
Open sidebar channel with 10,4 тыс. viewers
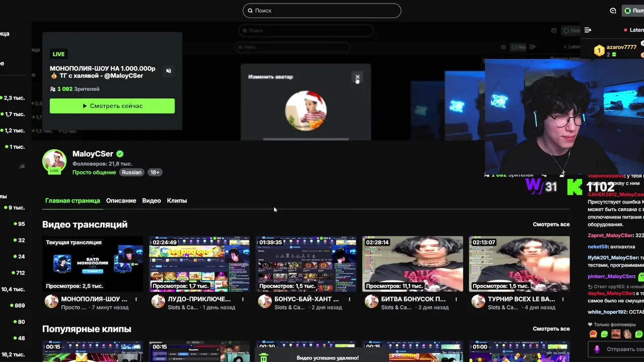[x=13, y=290]
